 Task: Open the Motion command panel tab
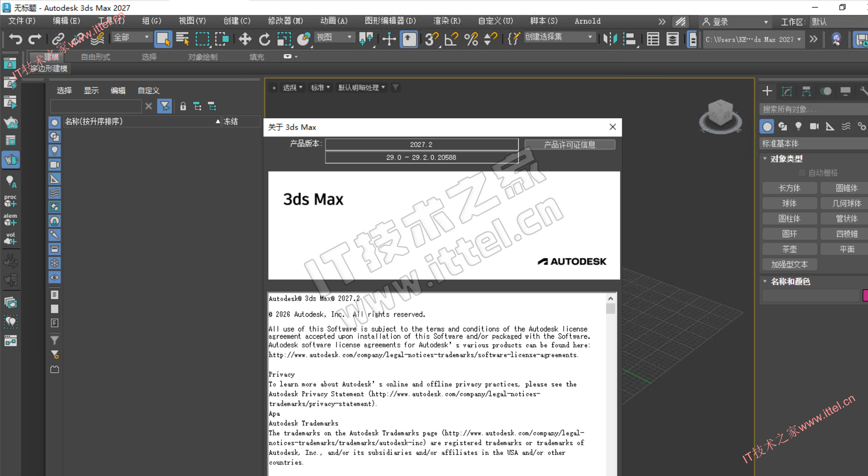(826, 91)
